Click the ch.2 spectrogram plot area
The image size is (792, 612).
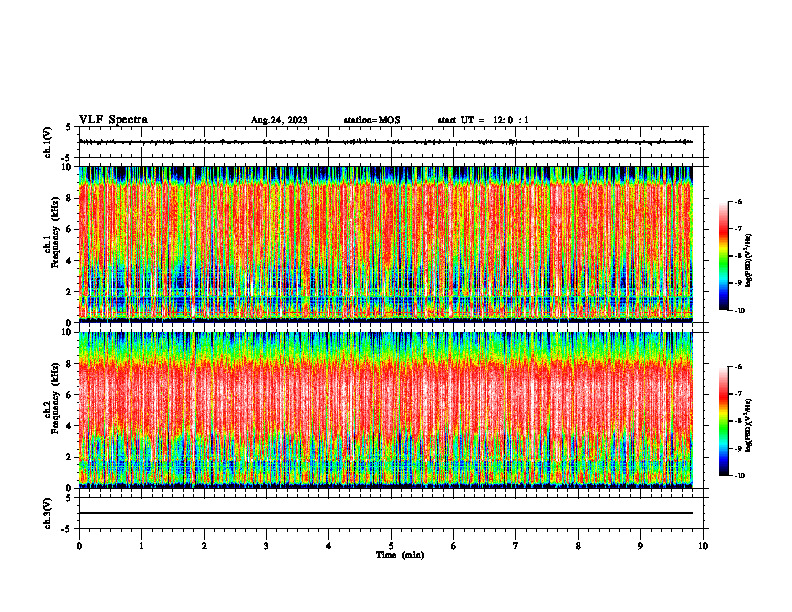point(386,410)
